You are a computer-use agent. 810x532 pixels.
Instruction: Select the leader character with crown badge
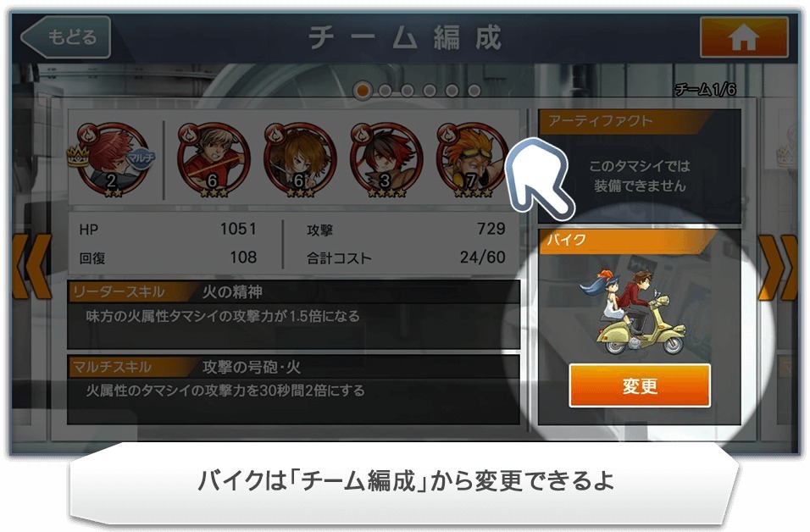pyautogui.click(x=110, y=160)
